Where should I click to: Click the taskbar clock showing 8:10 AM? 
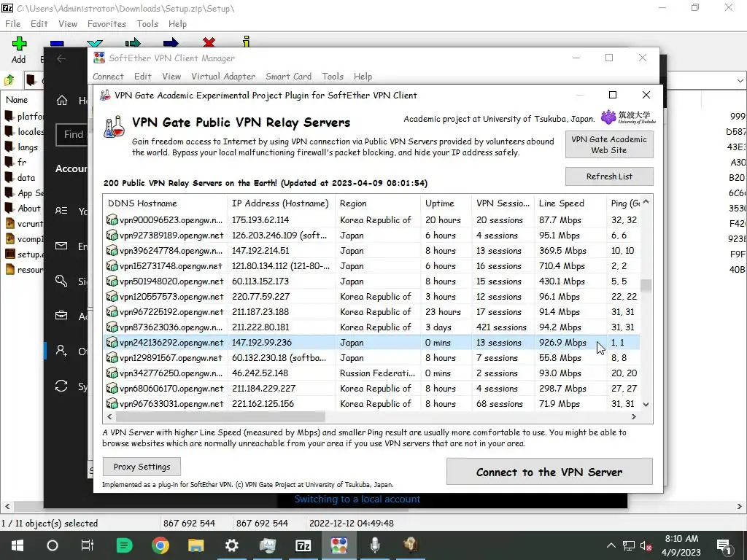pos(681,545)
